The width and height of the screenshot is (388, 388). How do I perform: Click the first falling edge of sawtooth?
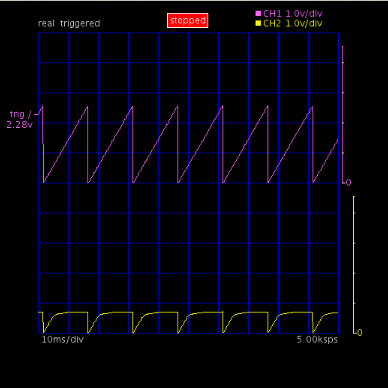pyautogui.click(x=43, y=144)
